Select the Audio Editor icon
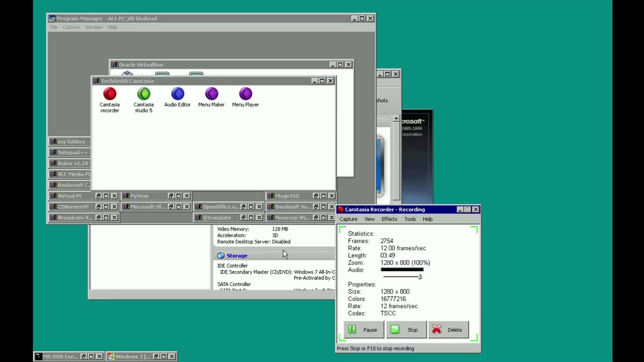Image resolution: width=644 pixels, height=362 pixels. (178, 98)
